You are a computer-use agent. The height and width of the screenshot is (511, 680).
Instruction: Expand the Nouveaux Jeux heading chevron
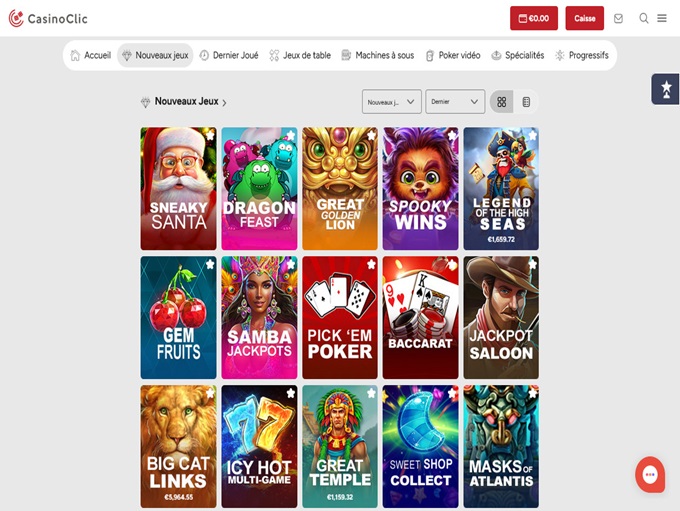tap(225, 102)
